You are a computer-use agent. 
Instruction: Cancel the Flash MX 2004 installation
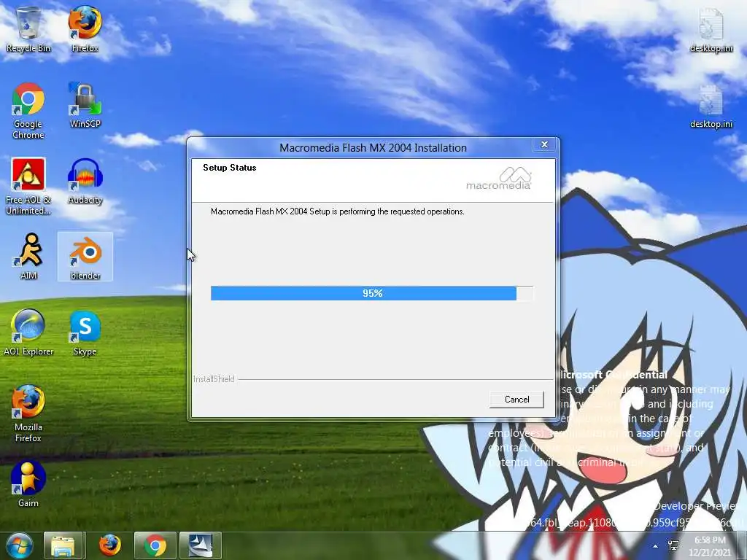[x=516, y=400]
